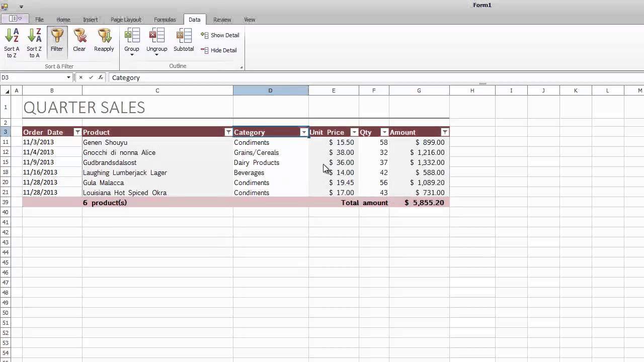Open the Unit Price filter dropdown
Image resolution: width=644 pixels, height=362 pixels.
354,132
